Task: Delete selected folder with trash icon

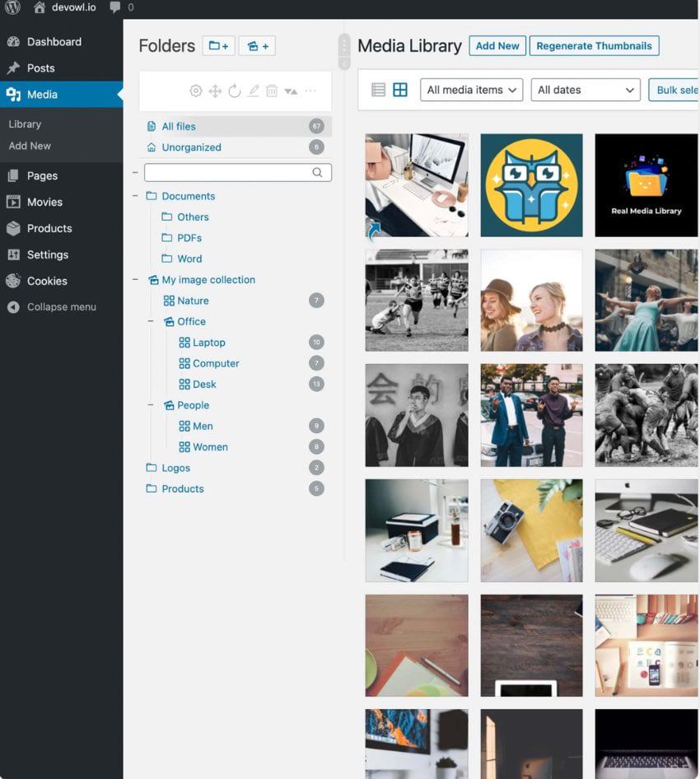Action: click(x=272, y=91)
